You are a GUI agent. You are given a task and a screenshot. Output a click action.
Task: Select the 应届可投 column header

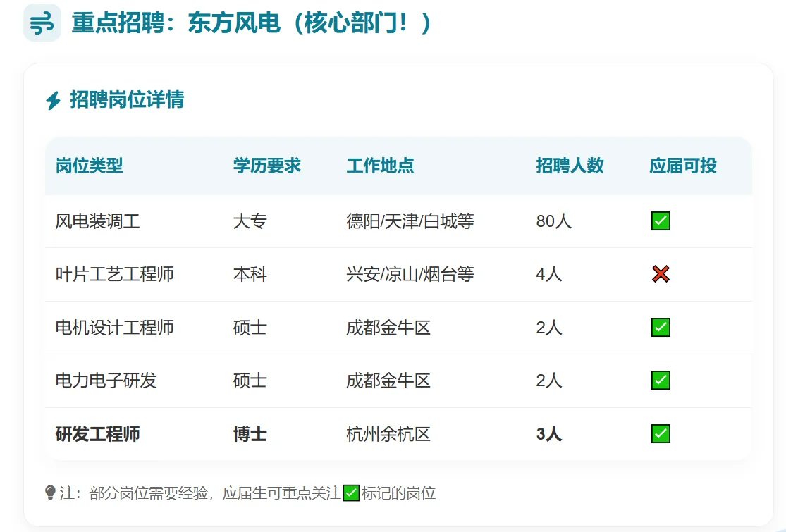683,166
